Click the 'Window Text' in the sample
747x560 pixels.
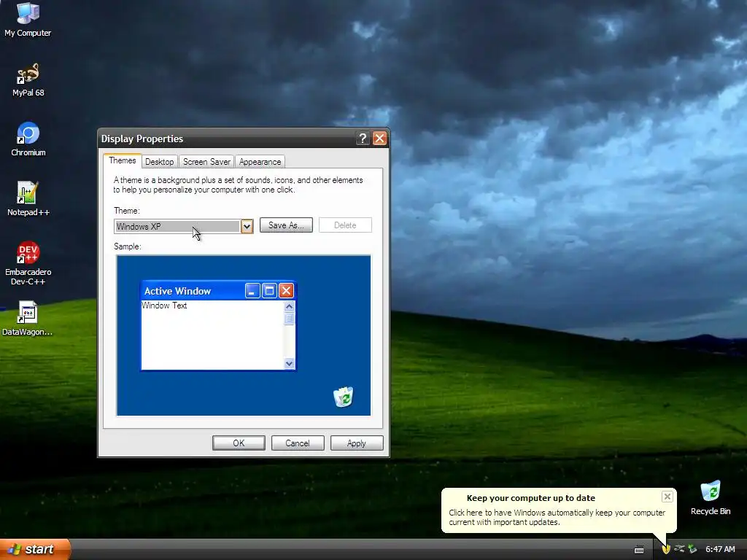point(164,306)
